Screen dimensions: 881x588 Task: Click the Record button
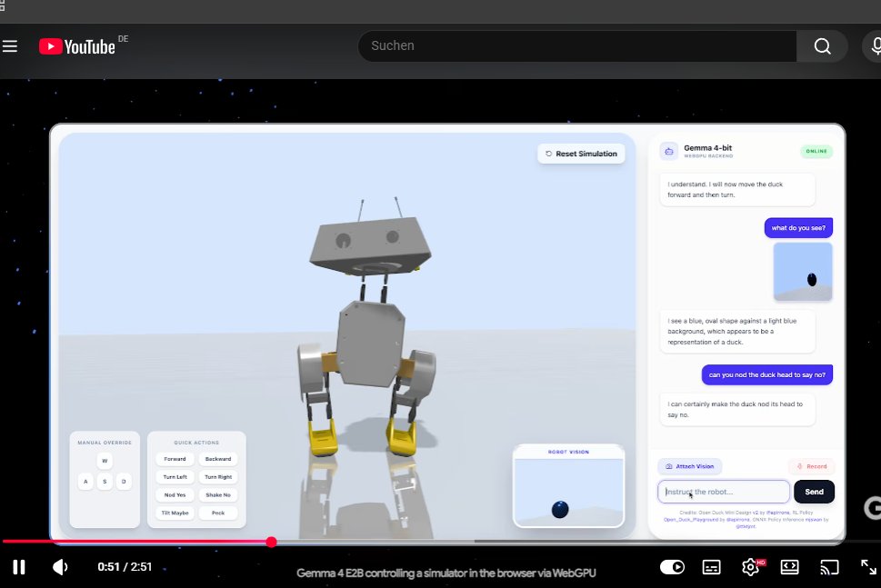coord(811,466)
